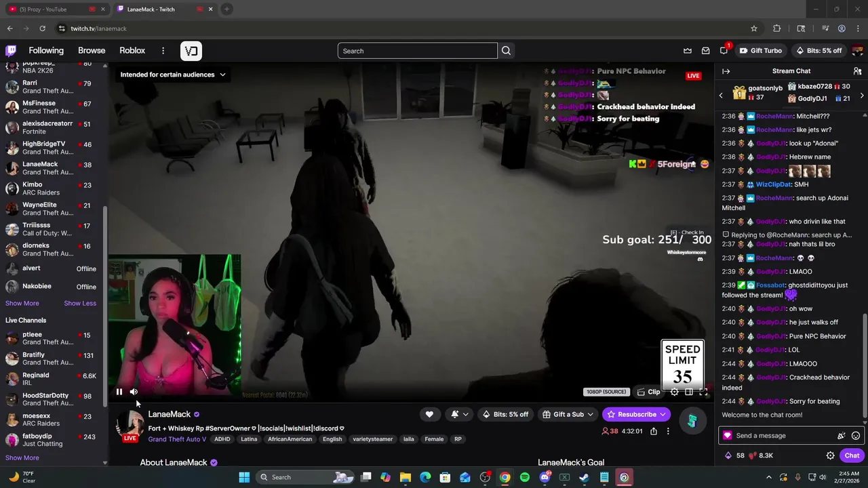Open the chat community users list icon
The width and height of the screenshot is (868, 488).
pyautogui.click(x=857, y=71)
